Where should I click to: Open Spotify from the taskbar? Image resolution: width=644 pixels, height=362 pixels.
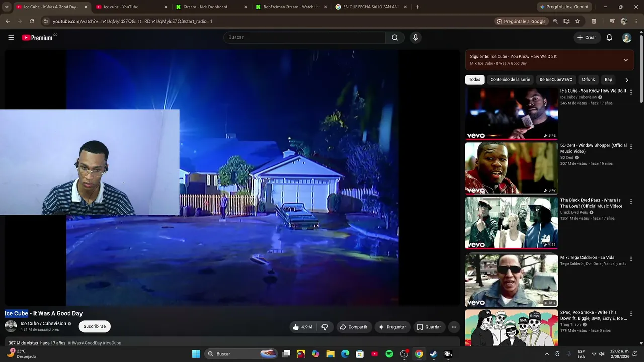tap(389, 354)
